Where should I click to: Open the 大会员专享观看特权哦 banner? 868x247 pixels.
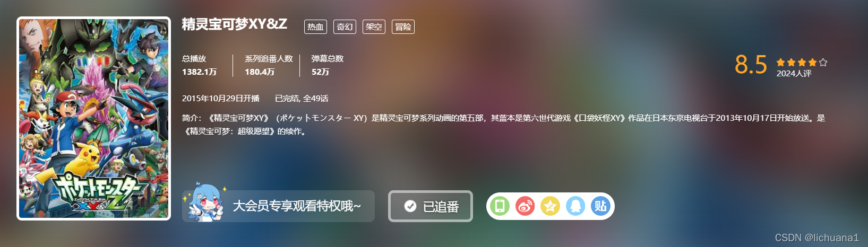(x=278, y=206)
